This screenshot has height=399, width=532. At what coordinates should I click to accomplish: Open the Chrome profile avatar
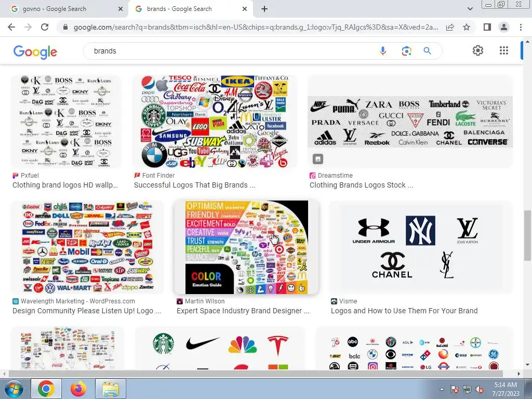(x=504, y=27)
